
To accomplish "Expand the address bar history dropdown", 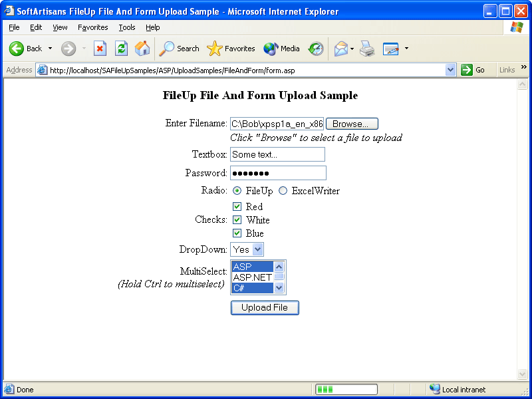I will click(450, 69).
